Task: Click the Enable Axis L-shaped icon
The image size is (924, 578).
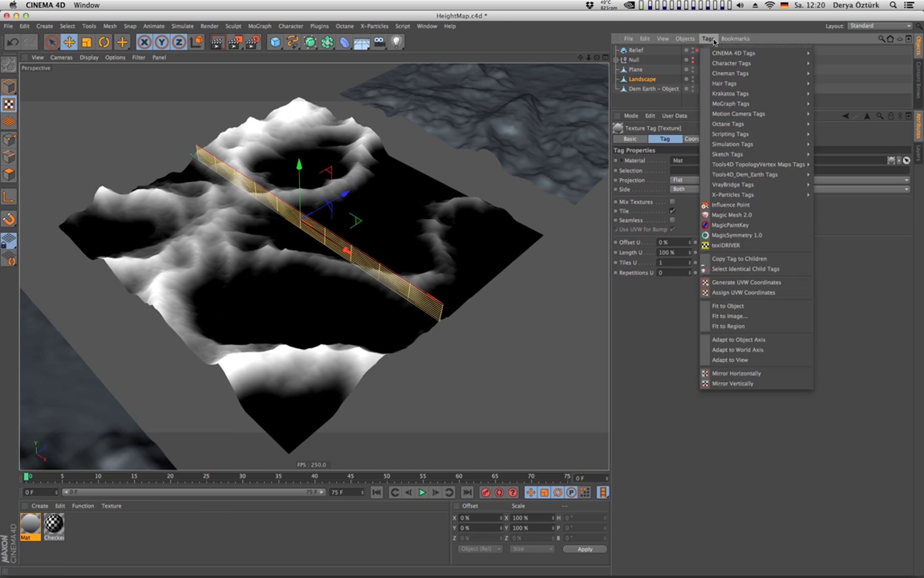Action: coord(9,197)
